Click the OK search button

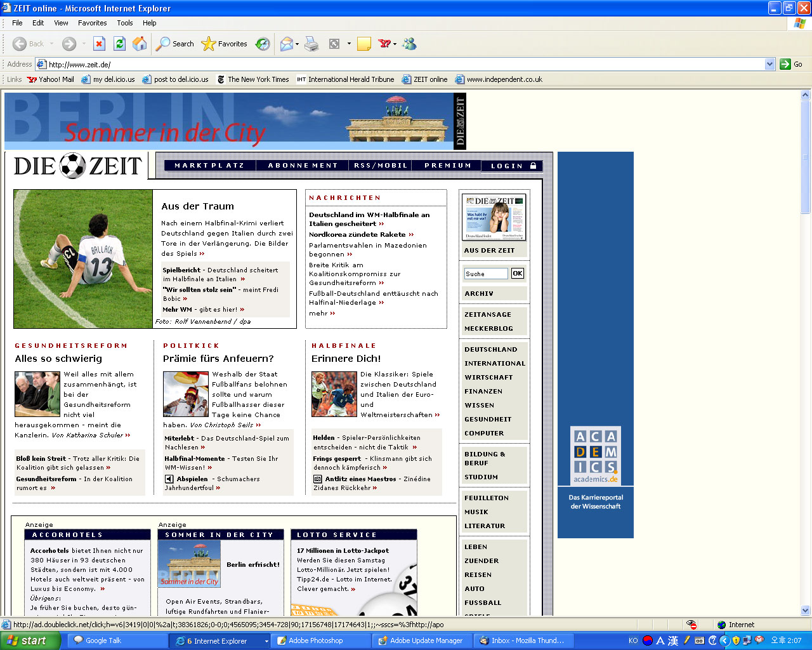tap(518, 274)
